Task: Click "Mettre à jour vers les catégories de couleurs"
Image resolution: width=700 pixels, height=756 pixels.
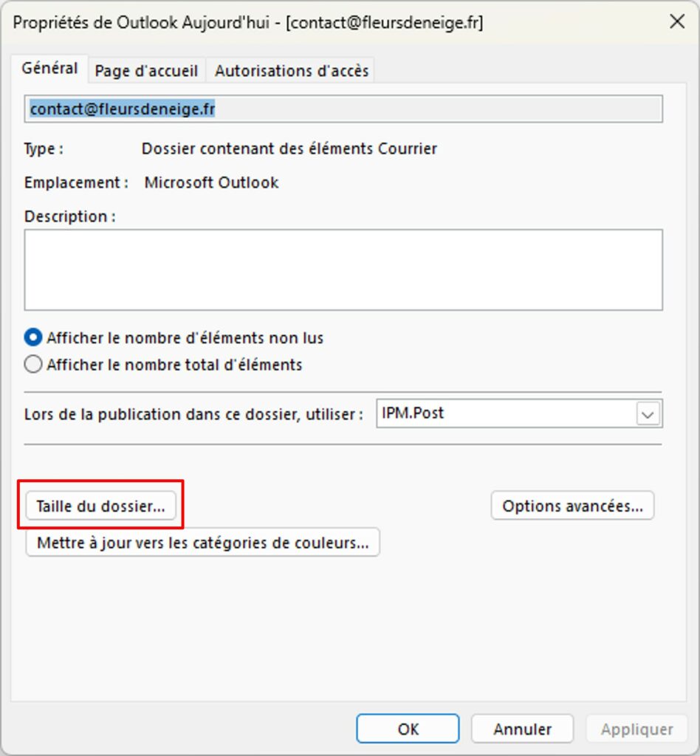Action: coord(201,542)
